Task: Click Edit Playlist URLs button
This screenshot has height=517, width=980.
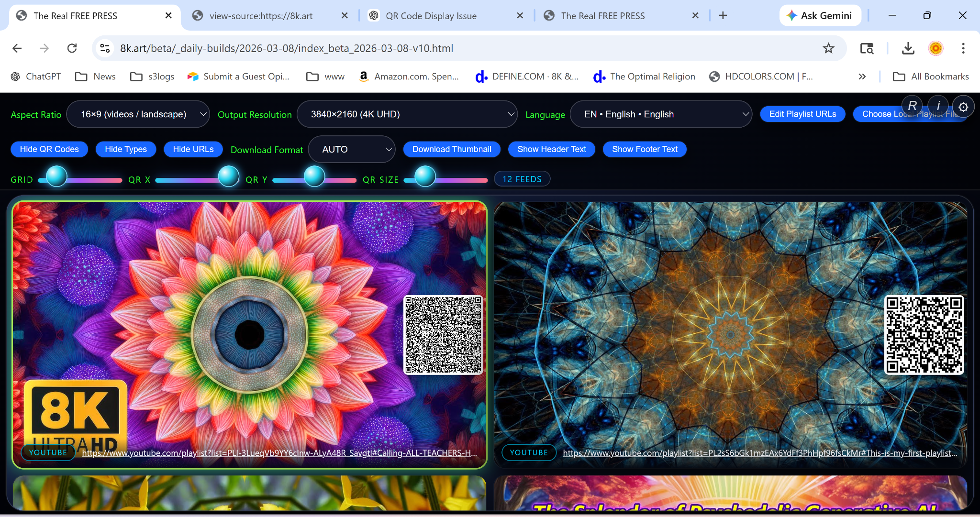Action: tap(803, 114)
